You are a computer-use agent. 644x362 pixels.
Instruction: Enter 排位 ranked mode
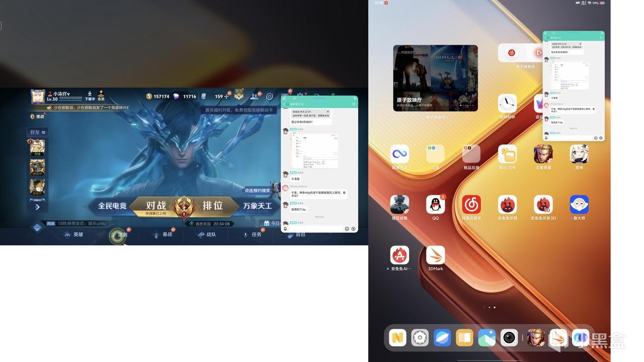coord(213,206)
